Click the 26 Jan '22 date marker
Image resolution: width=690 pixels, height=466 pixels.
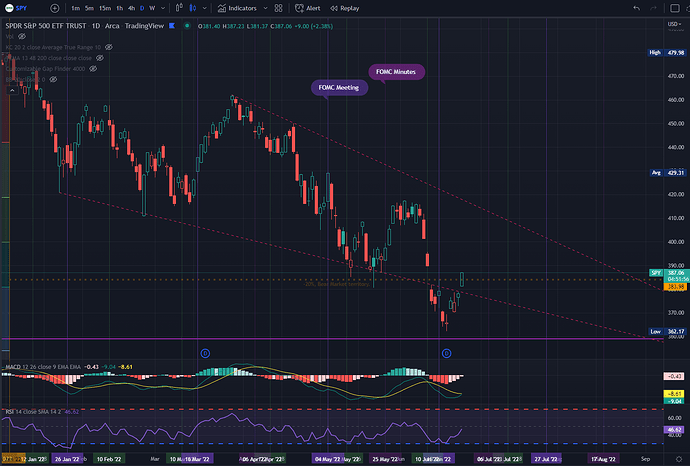[x=67, y=459]
